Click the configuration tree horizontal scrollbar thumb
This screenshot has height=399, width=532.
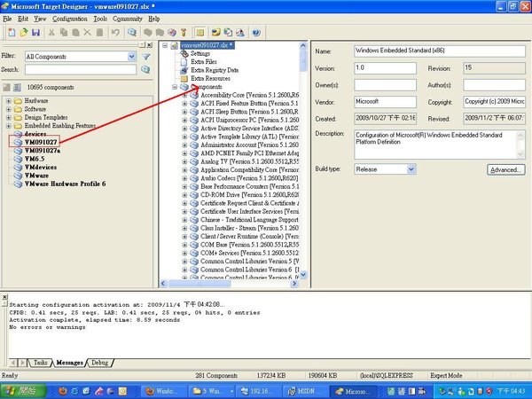199,284
